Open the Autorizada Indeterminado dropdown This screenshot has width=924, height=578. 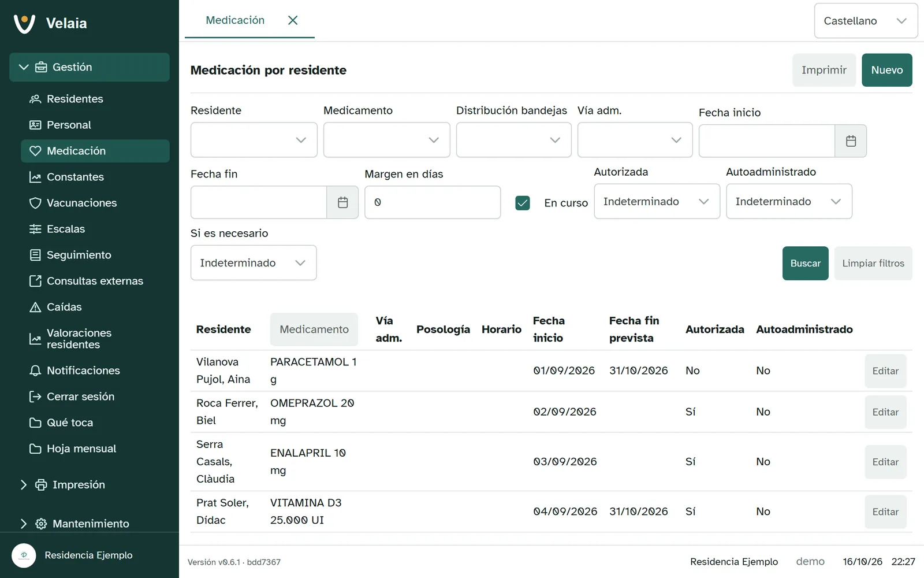point(657,201)
